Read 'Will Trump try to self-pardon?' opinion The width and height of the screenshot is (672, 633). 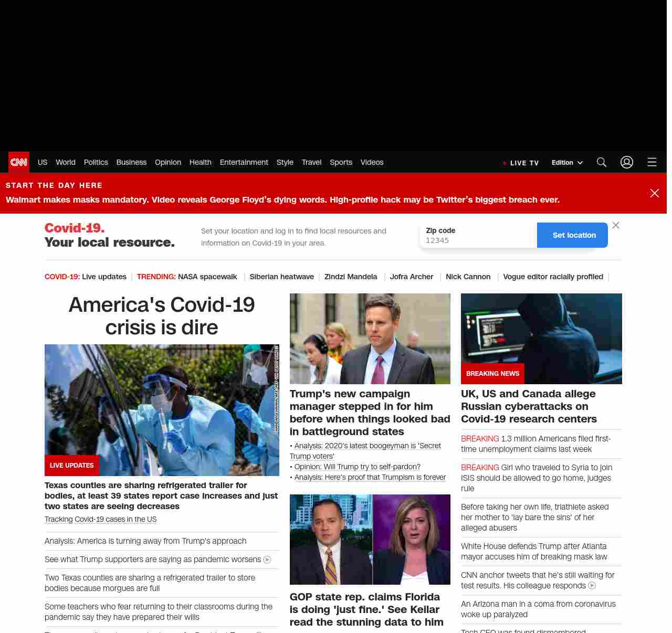pyautogui.click(x=357, y=467)
